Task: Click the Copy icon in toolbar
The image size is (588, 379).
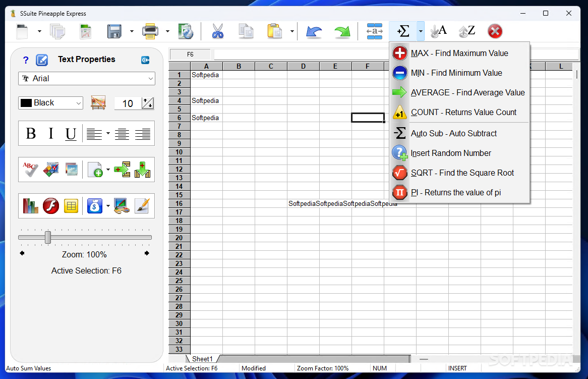Action: coord(246,31)
